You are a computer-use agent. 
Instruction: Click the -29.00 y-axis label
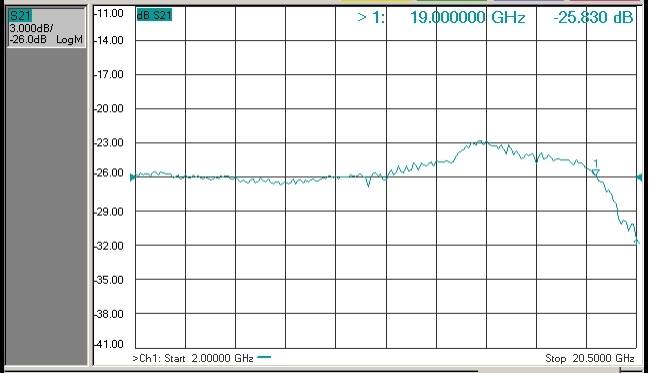pyautogui.click(x=109, y=212)
